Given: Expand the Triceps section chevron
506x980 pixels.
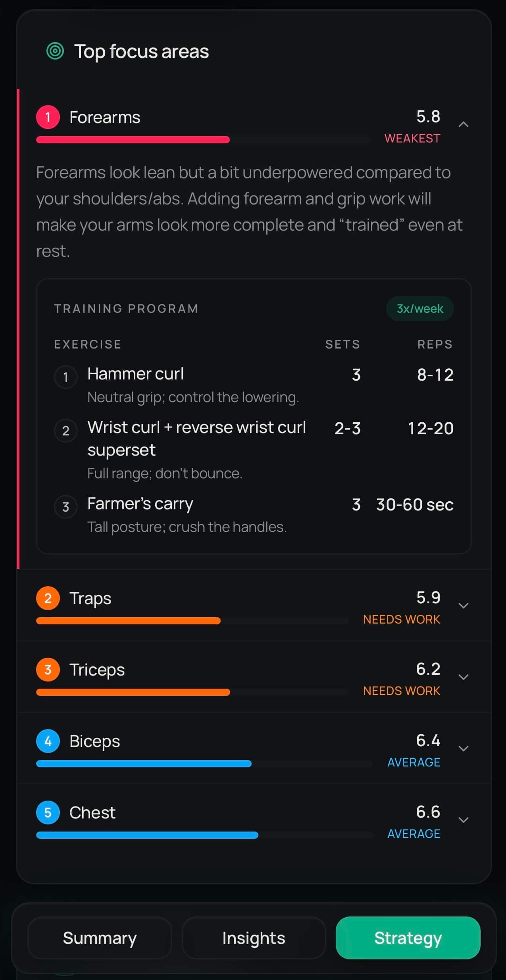Looking at the screenshot, I should (464, 677).
